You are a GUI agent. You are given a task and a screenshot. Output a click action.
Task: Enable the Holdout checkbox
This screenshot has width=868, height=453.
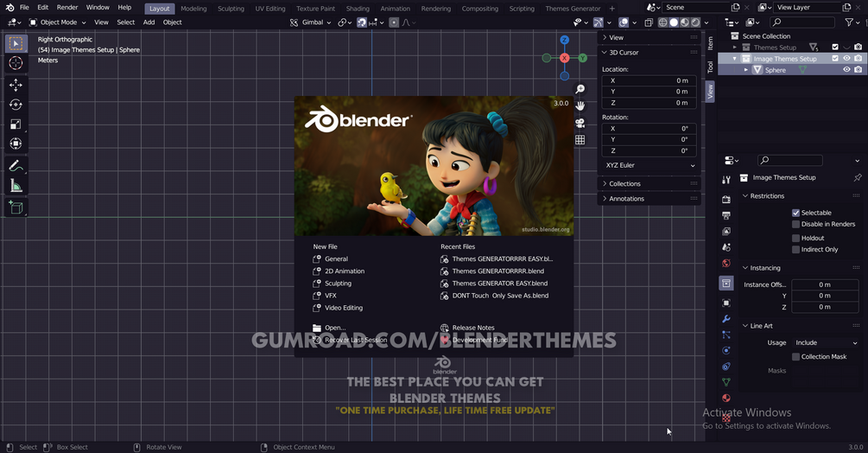point(795,238)
